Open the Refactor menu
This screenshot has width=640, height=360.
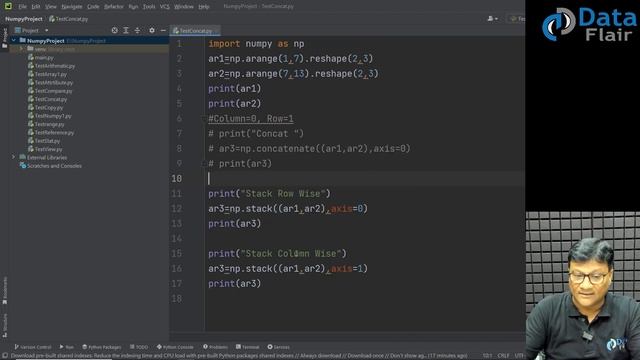point(113,7)
